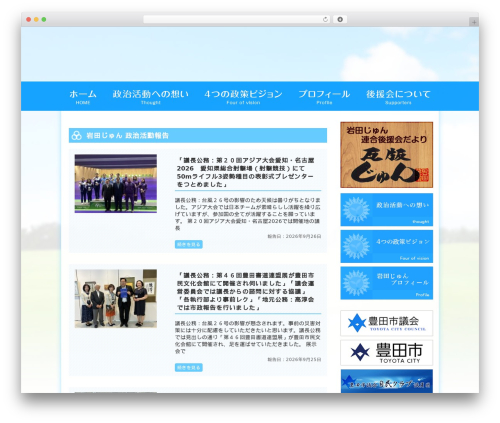The width and height of the screenshot is (500, 423).
Task: Open a new tab with the plus button
Action: click(474, 22)
